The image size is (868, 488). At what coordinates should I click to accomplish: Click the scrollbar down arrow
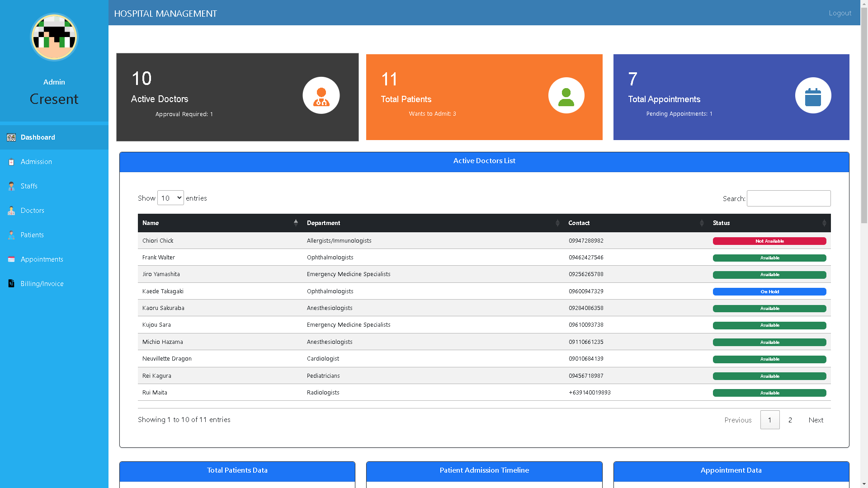(864, 484)
